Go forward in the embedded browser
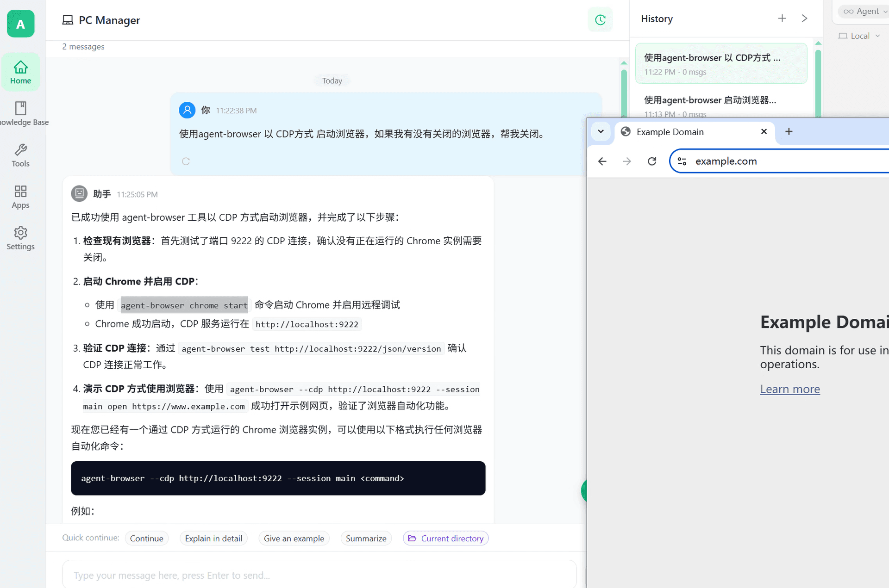 [x=627, y=161]
